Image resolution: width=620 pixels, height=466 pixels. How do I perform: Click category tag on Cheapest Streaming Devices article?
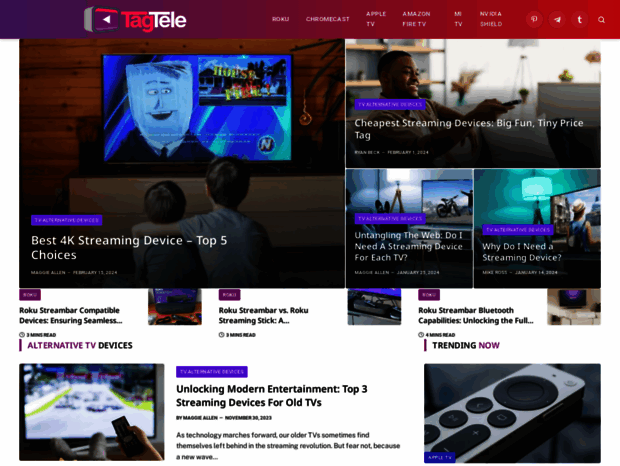[390, 104]
